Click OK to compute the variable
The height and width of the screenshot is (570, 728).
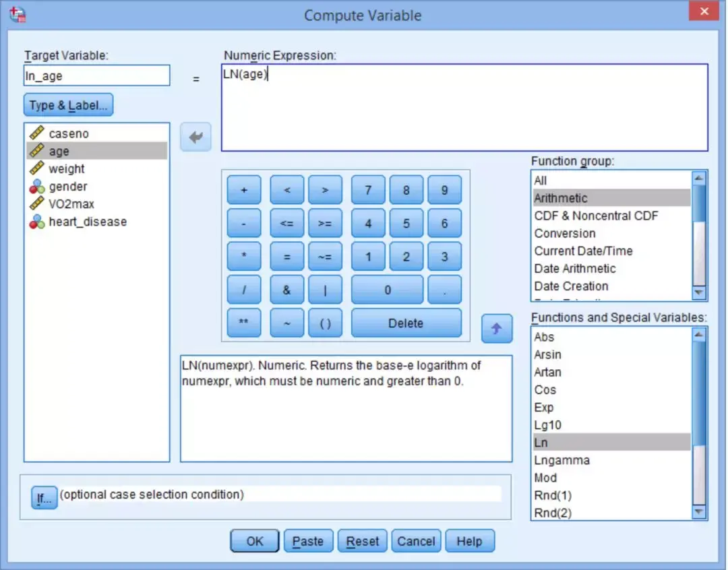pyautogui.click(x=254, y=541)
